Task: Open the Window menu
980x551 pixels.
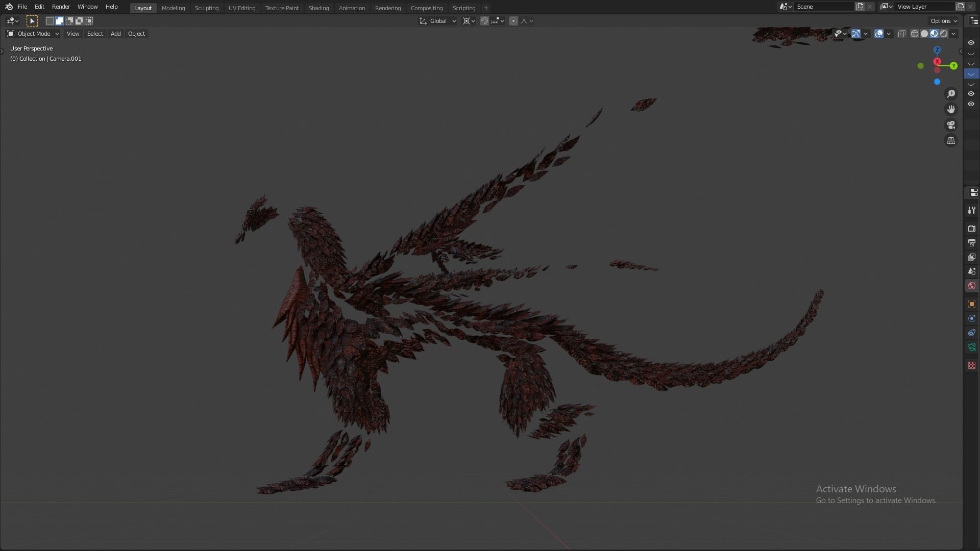Action: tap(87, 7)
